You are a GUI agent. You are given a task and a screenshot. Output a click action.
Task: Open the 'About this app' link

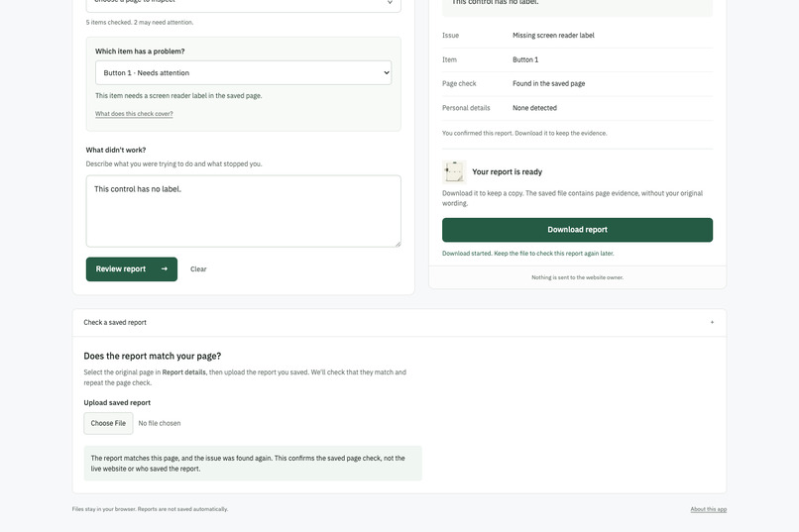tap(709, 509)
